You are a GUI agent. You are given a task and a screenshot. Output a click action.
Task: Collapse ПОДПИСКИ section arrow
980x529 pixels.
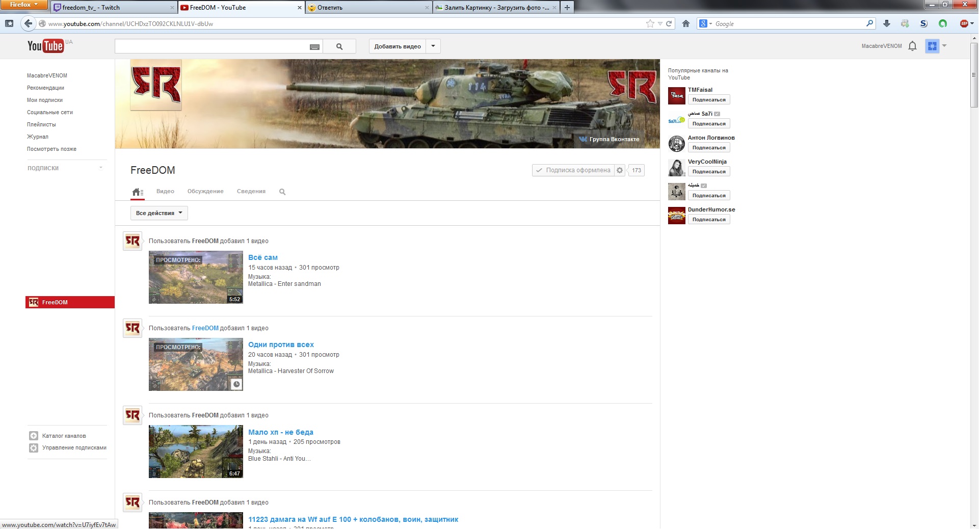100,168
